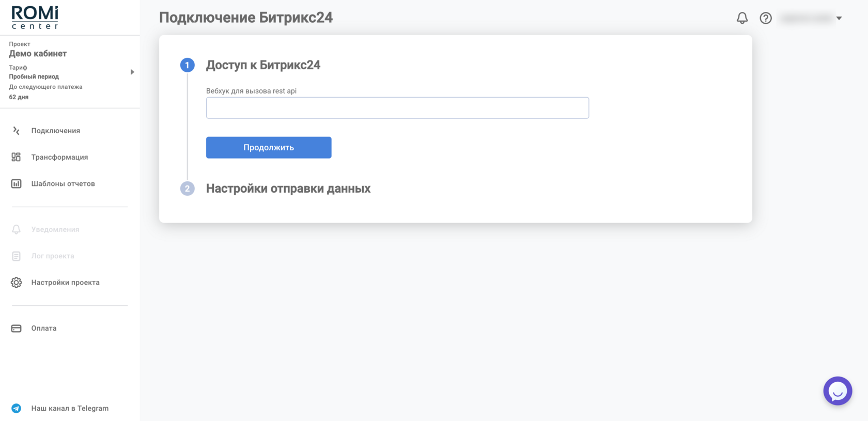This screenshot has height=421, width=868.
Task: Click the Лог проекта document icon
Action: [16, 256]
